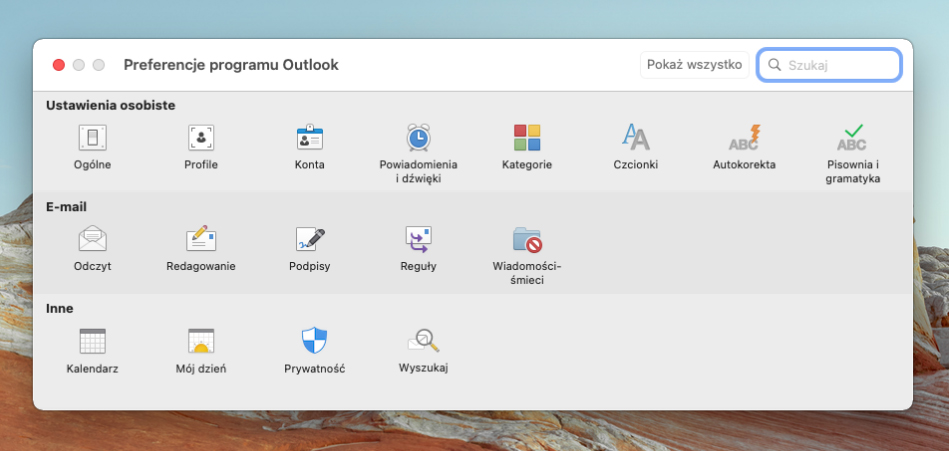Image resolution: width=949 pixels, height=451 pixels.
Task: Open Wyszukaj magnifier icon
Action: pyautogui.click(x=423, y=341)
